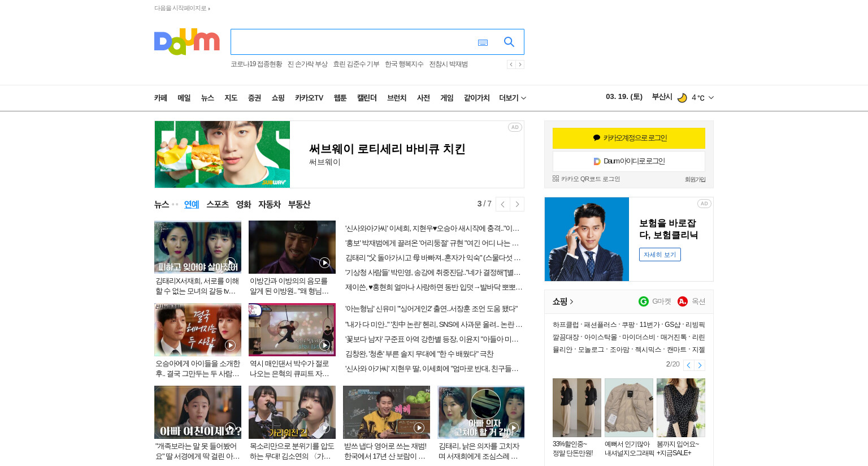The width and height of the screenshot is (868, 466).
Task: Click AD badge on insurance banner
Action: tap(704, 204)
